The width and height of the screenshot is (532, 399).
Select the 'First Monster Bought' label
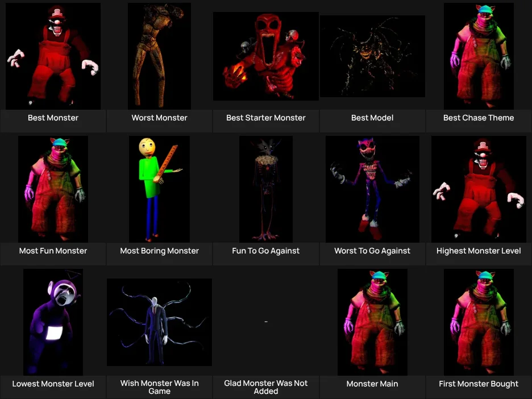click(479, 384)
